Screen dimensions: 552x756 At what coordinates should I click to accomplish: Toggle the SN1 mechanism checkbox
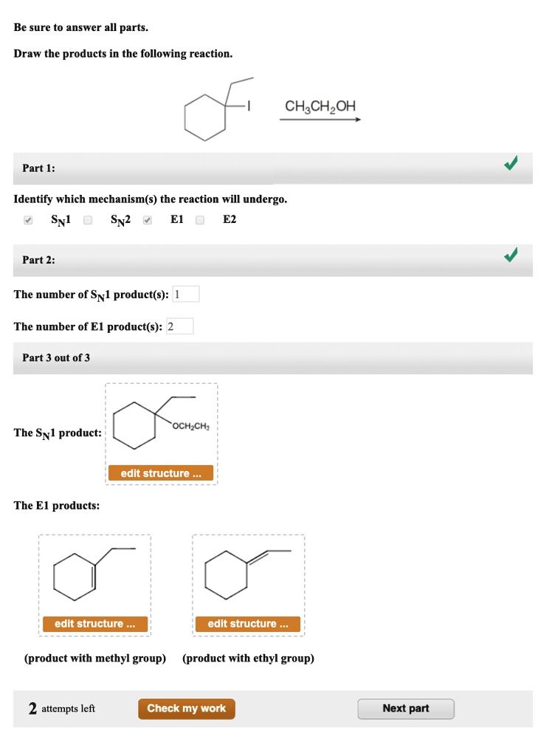(x=28, y=219)
